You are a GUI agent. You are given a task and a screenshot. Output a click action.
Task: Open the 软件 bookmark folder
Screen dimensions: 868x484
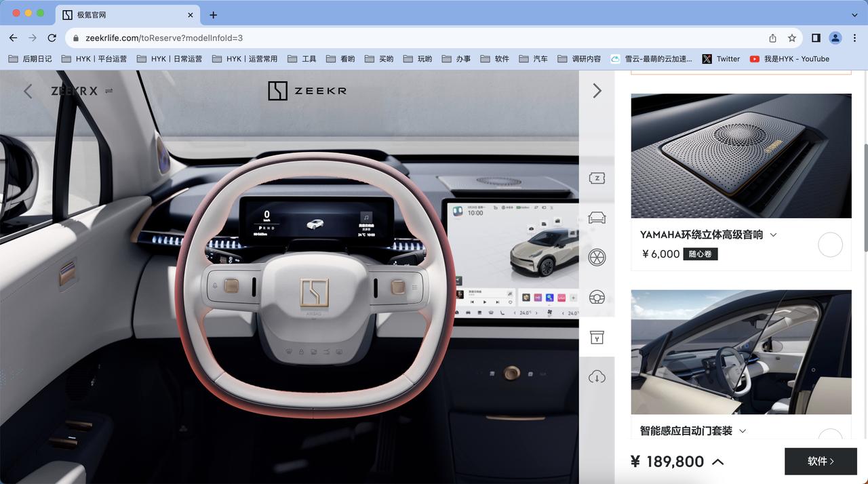495,59
